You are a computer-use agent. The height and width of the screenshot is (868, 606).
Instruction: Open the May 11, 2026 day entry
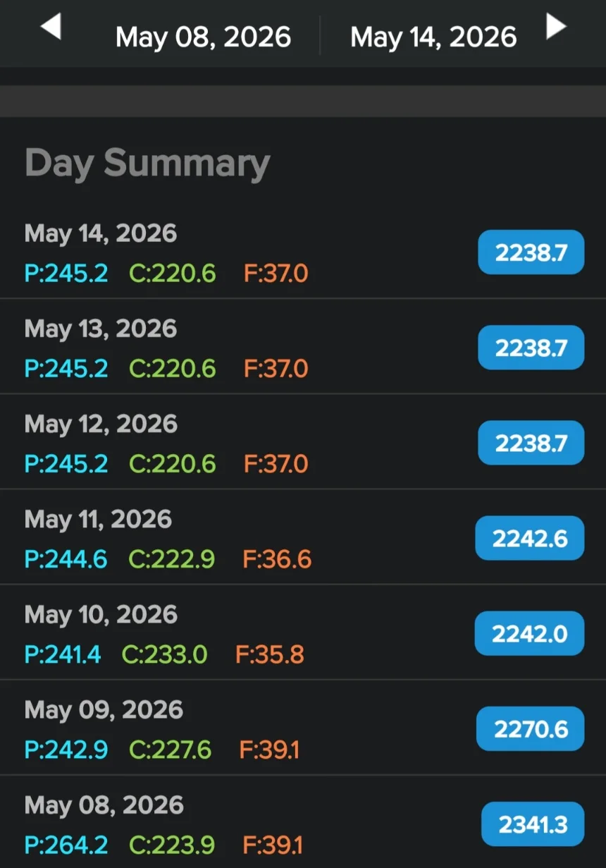click(303, 537)
